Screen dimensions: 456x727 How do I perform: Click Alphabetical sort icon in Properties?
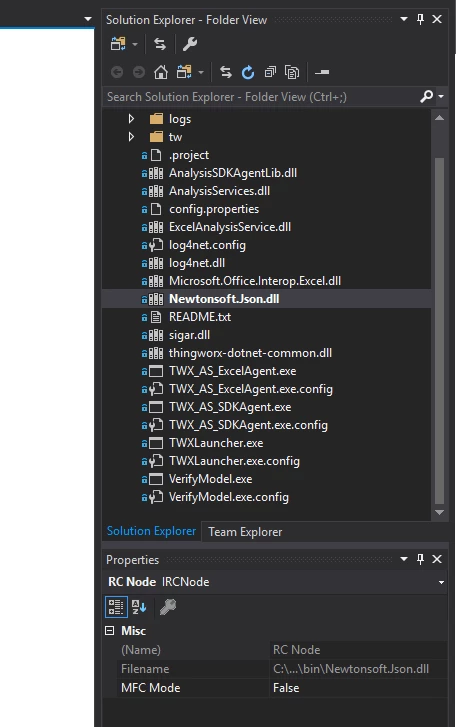tap(139, 607)
